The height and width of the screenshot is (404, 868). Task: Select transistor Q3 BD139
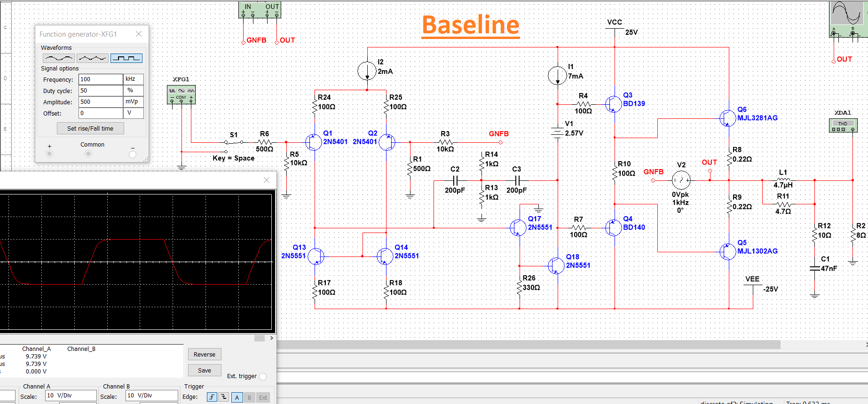click(613, 104)
